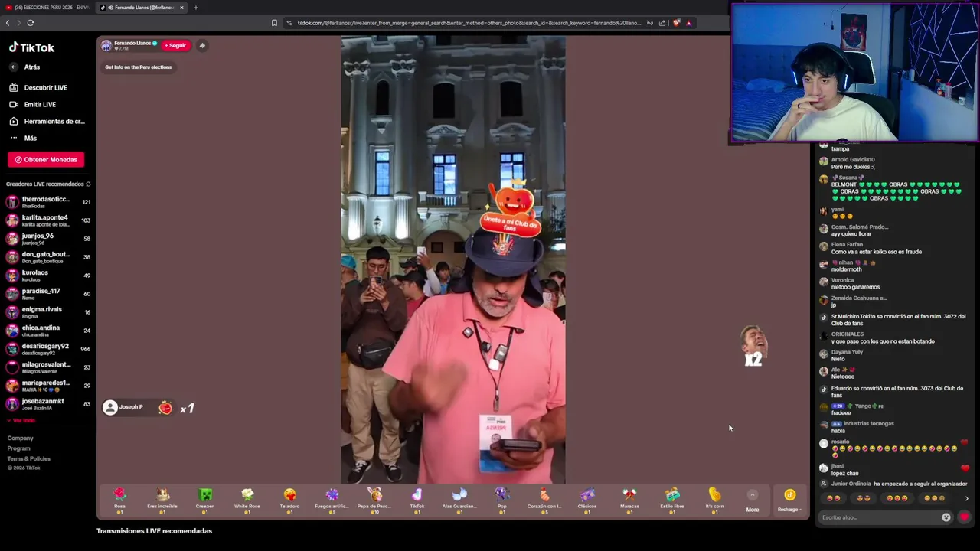This screenshot has height=551, width=980.
Task: Click the Obtener Monedas button
Action: (46, 160)
